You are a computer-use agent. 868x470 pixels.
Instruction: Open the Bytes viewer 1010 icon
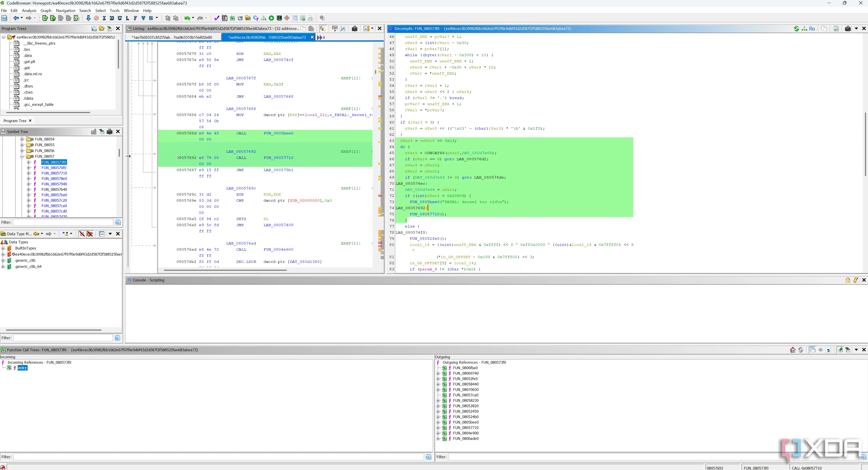[x=224, y=18]
